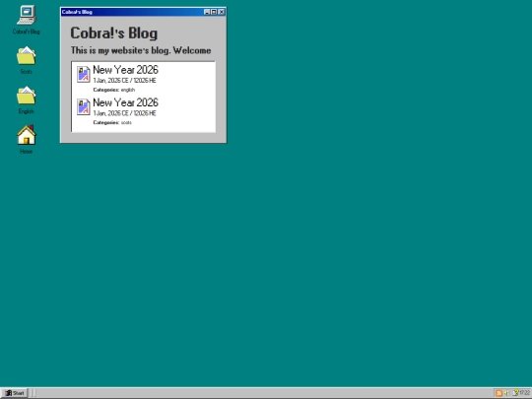Click the Cobra!'s Blog heading
Image resolution: width=532 pixels, height=399 pixels.
pos(114,33)
